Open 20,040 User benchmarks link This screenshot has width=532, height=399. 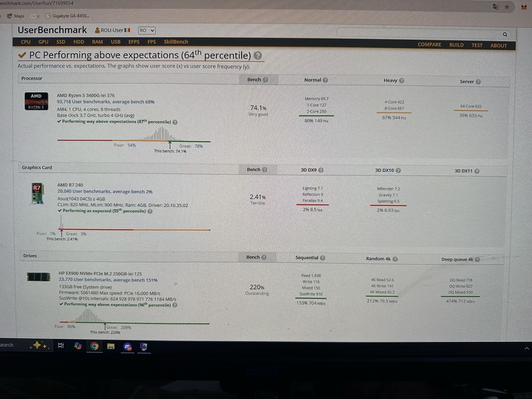(105, 192)
